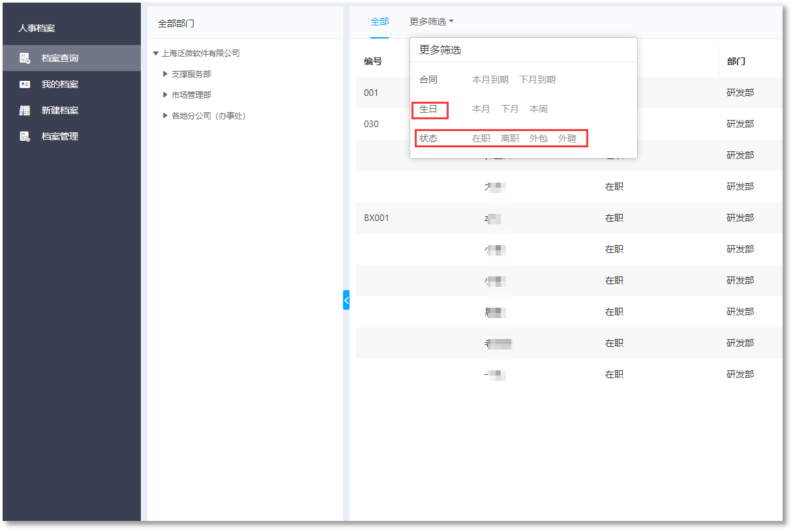Click employee number BX001 cell
This screenshot has height=532, width=793.
tap(376, 218)
